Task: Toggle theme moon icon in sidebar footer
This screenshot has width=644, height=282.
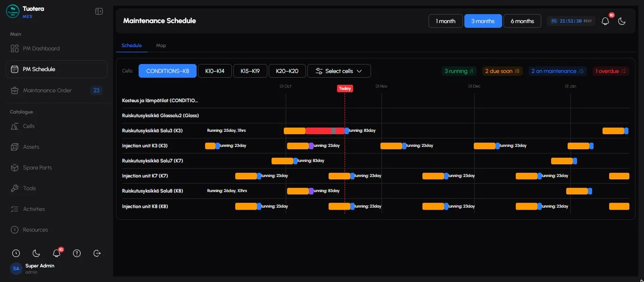Action: point(36,253)
